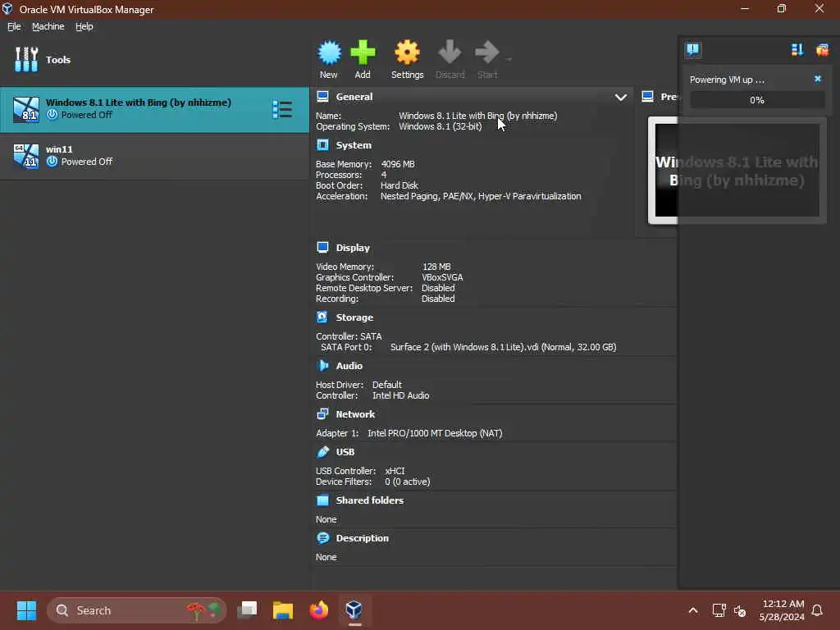Click the notification center message icon
This screenshot has width=840, height=630.
coord(692,50)
